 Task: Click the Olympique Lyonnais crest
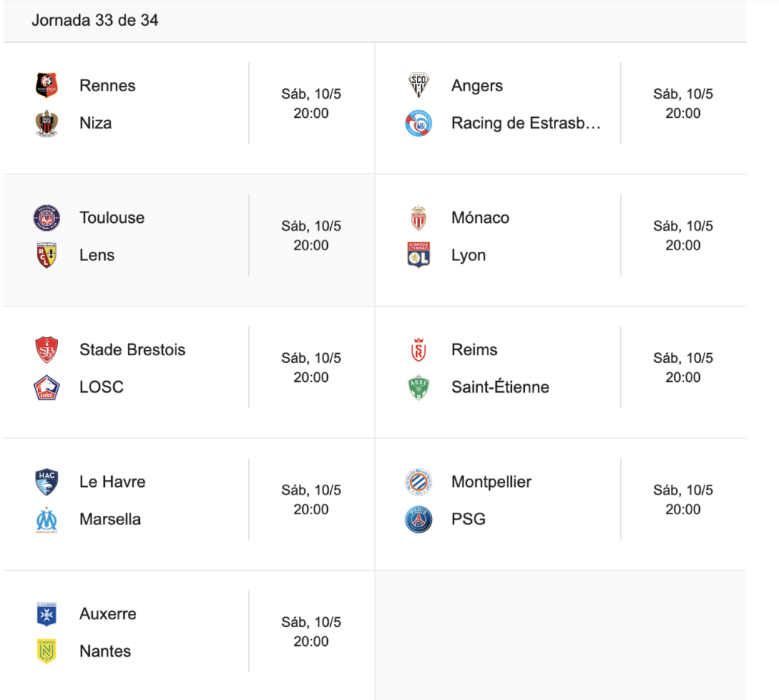click(418, 255)
